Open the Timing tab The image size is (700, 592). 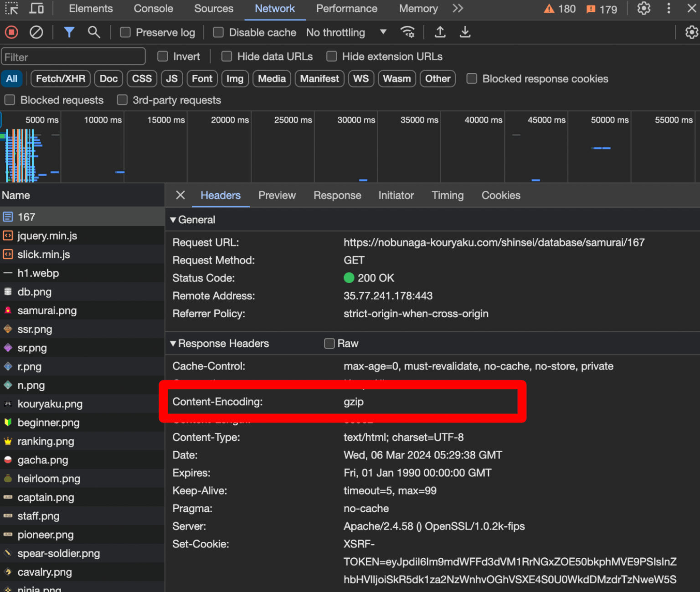pyautogui.click(x=448, y=195)
